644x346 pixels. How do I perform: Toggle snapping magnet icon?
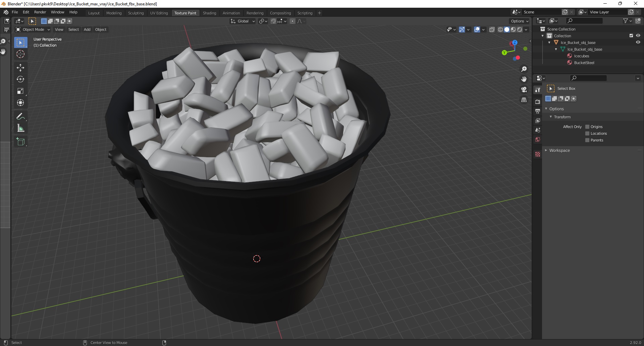click(x=273, y=21)
